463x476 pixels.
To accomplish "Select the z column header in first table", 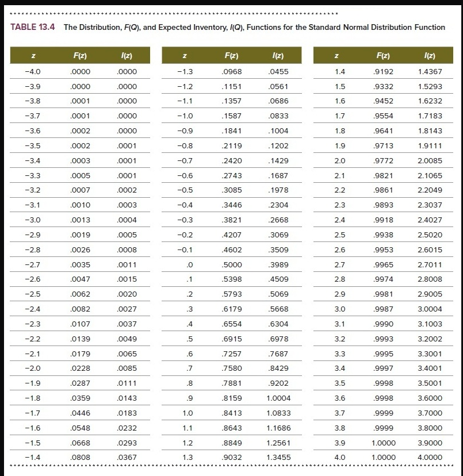I will [33, 55].
